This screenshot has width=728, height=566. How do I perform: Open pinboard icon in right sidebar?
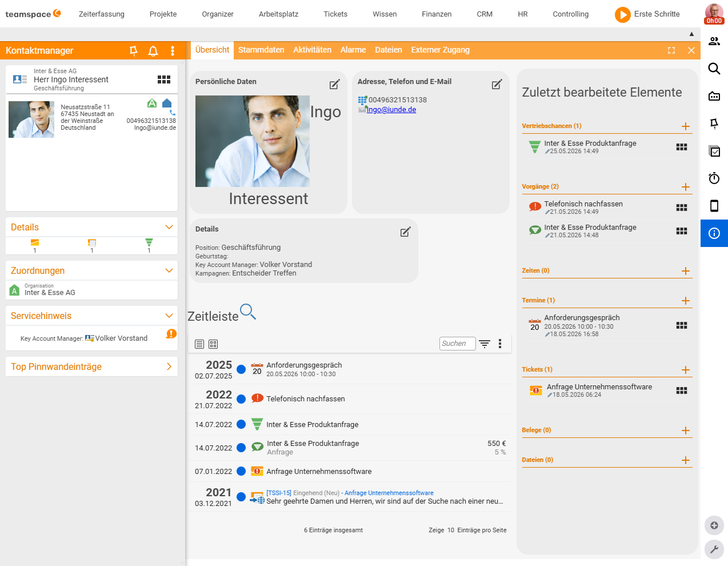pyautogui.click(x=714, y=123)
